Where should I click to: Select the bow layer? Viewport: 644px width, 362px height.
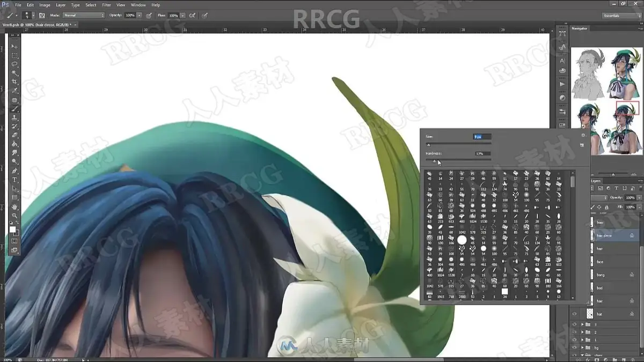(616, 221)
